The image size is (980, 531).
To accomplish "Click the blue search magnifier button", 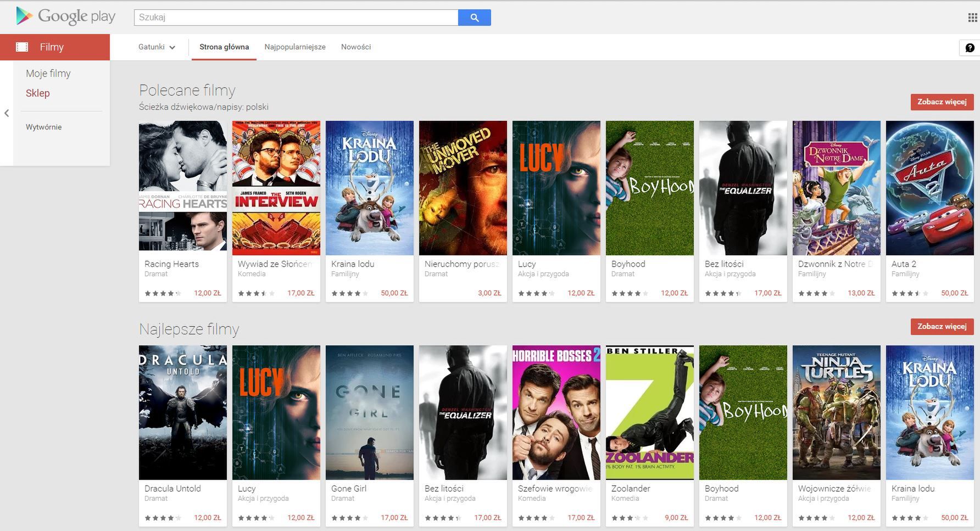I will pos(475,18).
